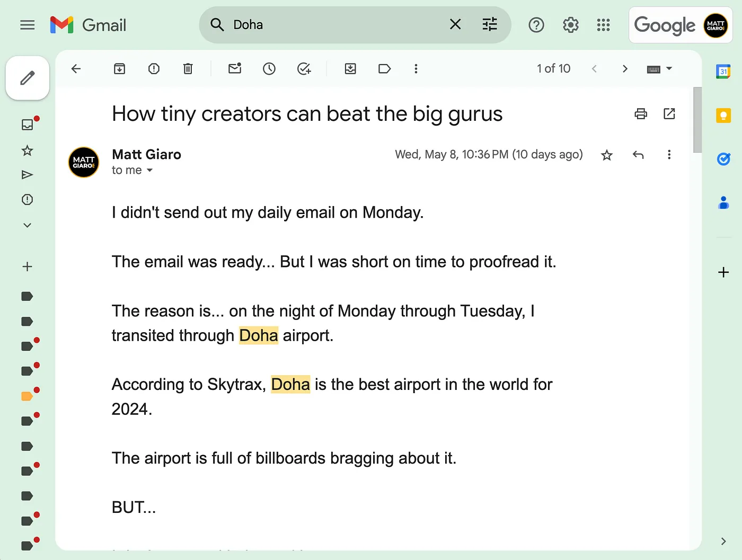Open Starred messages in sidebar
This screenshot has height=560, width=742.
point(28,150)
